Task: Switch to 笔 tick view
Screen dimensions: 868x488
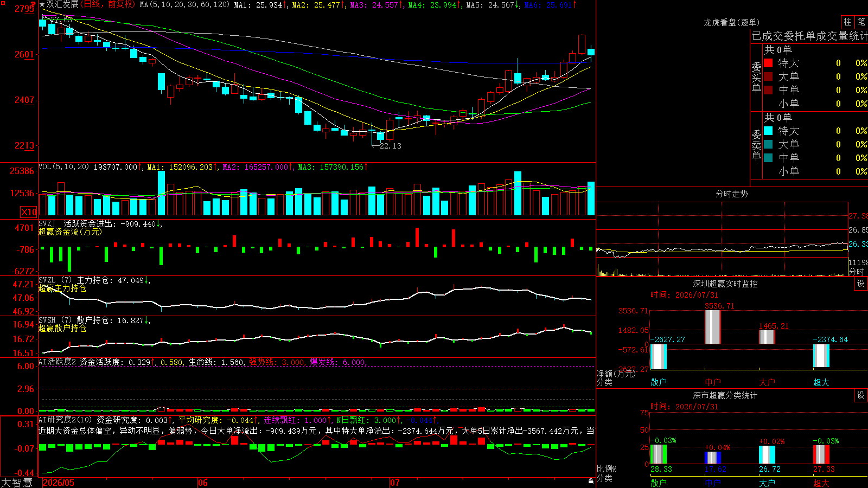Action: point(861,22)
